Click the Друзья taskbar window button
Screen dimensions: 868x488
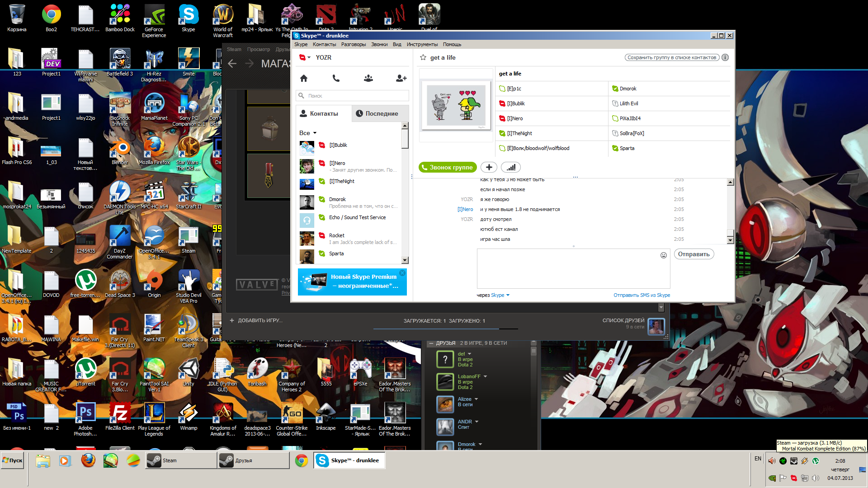(253, 460)
